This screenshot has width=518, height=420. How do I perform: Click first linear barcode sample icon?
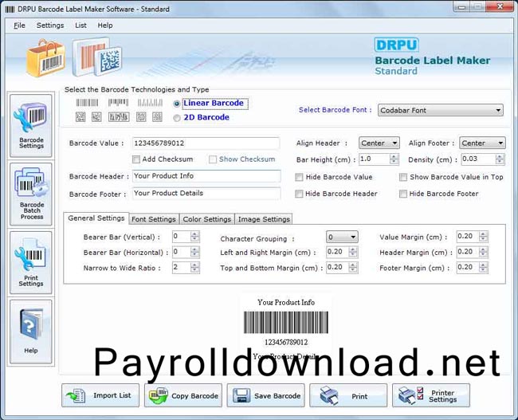coord(87,103)
